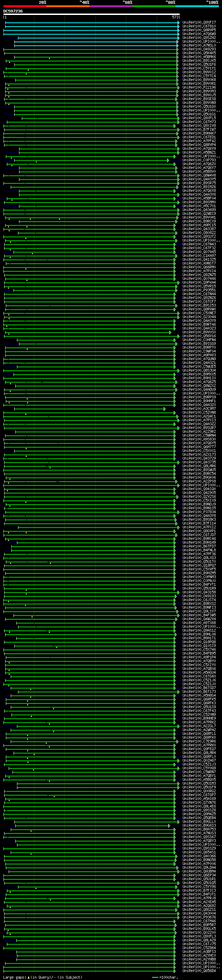
Task: Select the UniRef100_B9IMZ6 label
Action: (x=199, y=187)
